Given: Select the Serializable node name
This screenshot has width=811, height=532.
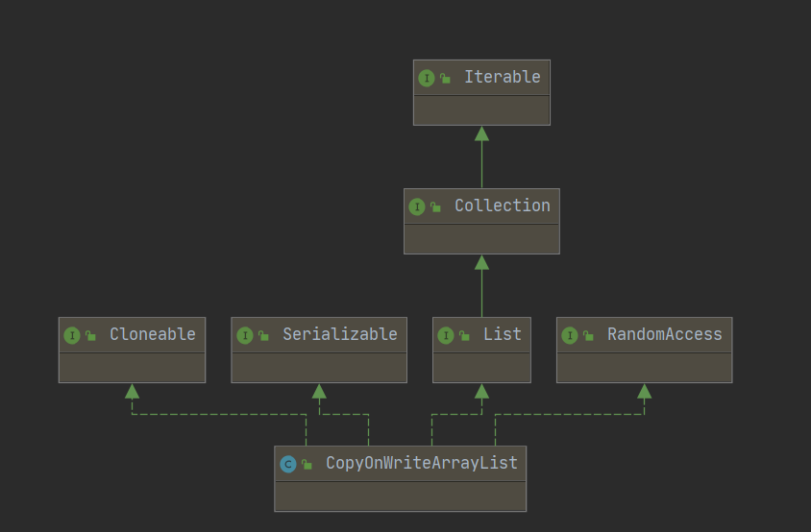Looking at the screenshot, I should (x=339, y=334).
